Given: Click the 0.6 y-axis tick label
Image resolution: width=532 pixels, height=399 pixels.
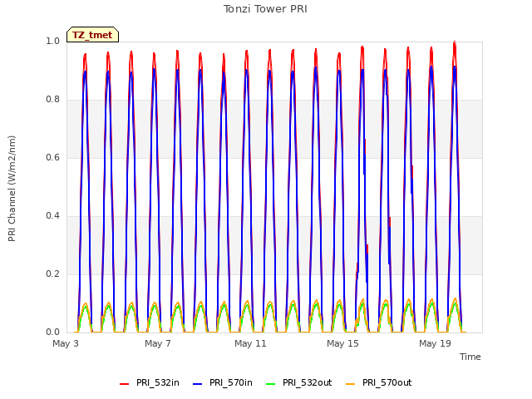Looking at the screenshot, I should pos(52,158).
